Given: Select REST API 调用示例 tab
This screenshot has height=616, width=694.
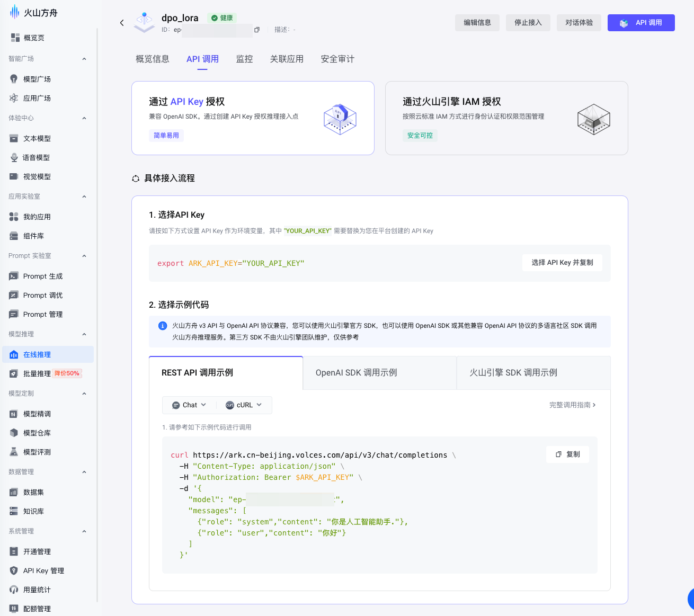Looking at the screenshot, I should point(226,373).
